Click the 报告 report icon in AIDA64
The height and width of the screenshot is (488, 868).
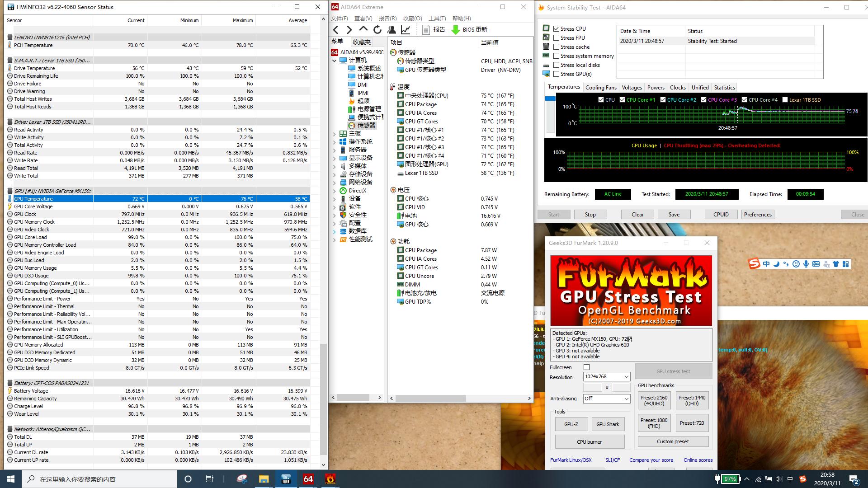click(425, 30)
